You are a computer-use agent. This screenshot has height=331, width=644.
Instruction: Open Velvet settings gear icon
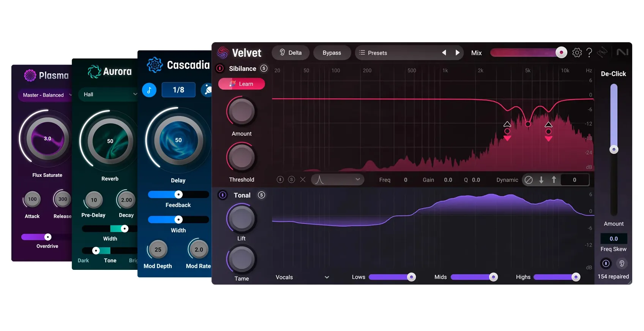tap(577, 52)
